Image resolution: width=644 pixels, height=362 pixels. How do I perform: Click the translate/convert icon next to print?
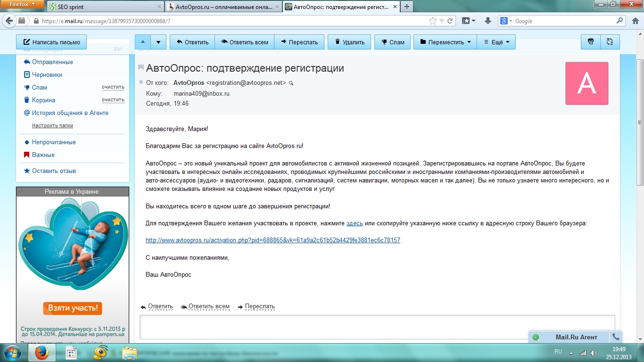pos(610,42)
